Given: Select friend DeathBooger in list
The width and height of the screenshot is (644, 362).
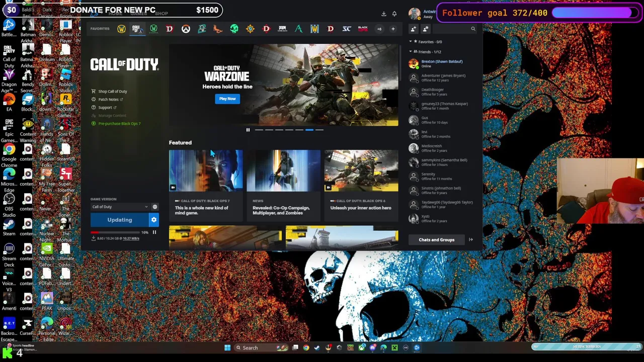Looking at the screenshot, I should (x=443, y=92).
